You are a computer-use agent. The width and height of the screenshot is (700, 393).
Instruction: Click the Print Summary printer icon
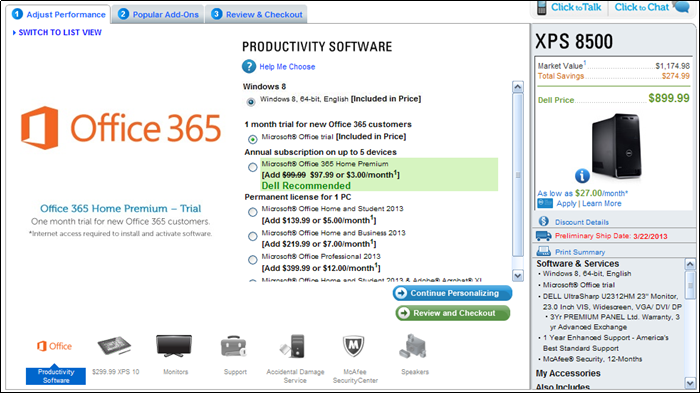point(543,251)
